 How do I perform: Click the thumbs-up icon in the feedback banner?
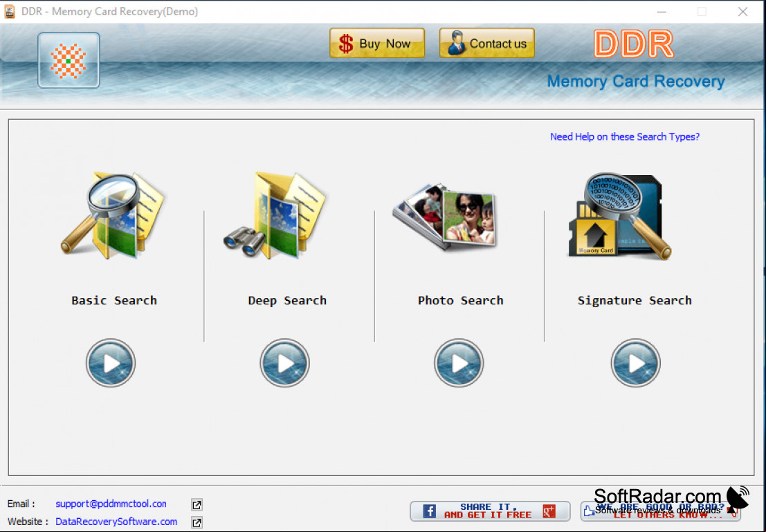tap(589, 511)
